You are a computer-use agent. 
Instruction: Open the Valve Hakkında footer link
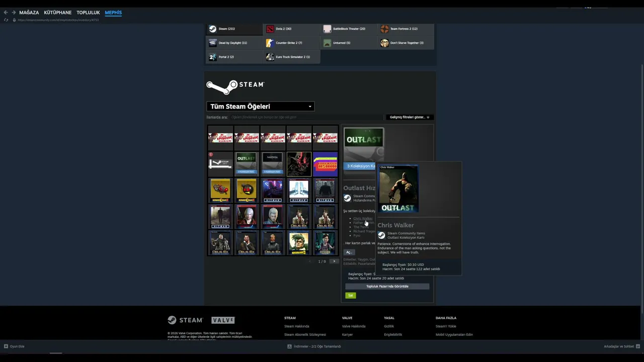(x=354, y=326)
